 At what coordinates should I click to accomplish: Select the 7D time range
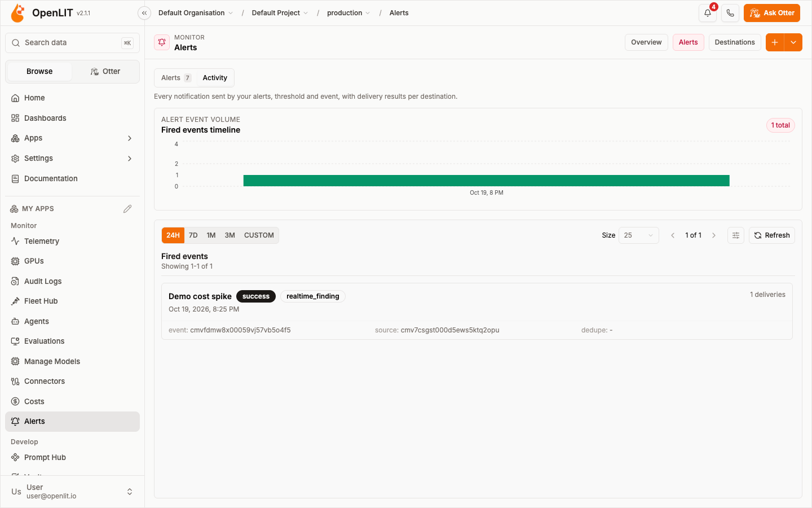point(193,235)
